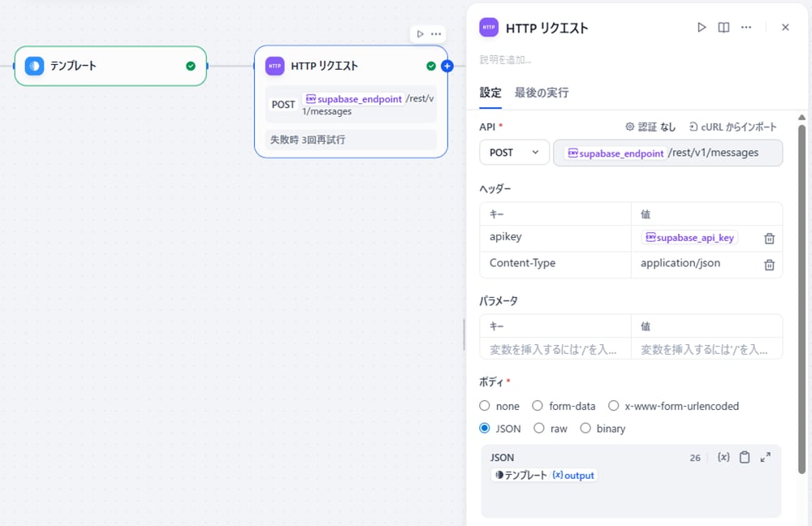Open node canvas ellipsis menu above HTTP node
Screen dimensions: 812x526
coord(436,34)
